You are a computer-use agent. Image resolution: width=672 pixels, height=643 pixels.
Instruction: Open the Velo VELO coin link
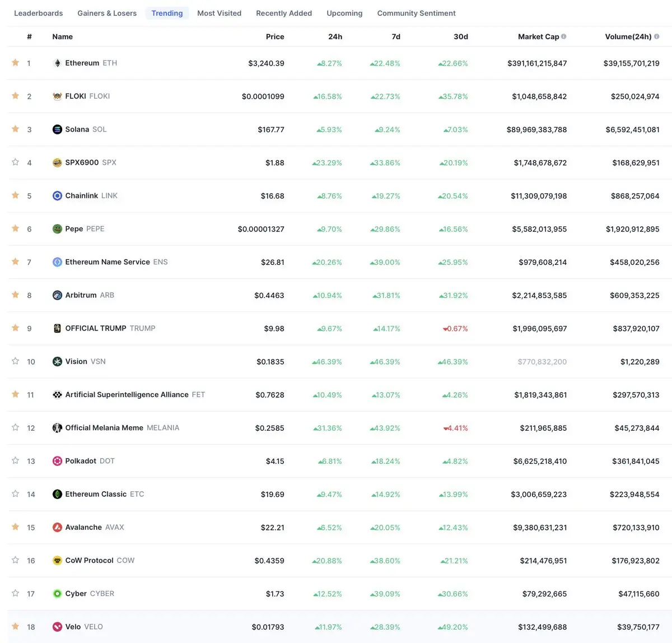[84, 627]
